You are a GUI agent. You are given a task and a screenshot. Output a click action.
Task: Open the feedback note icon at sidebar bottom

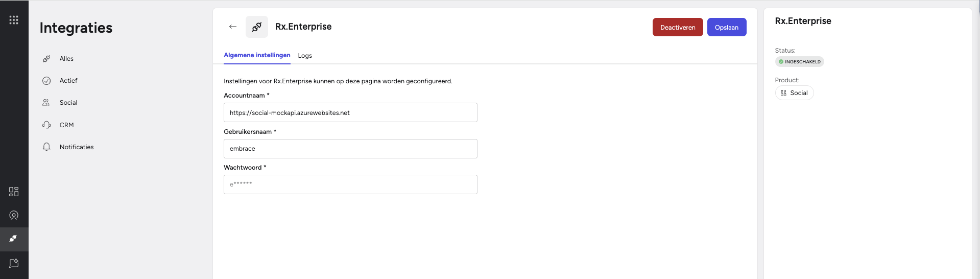click(x=14, y=263)
